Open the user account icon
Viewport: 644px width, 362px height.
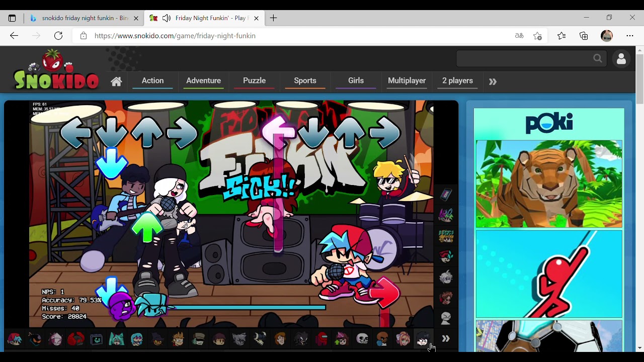[621, 59]
